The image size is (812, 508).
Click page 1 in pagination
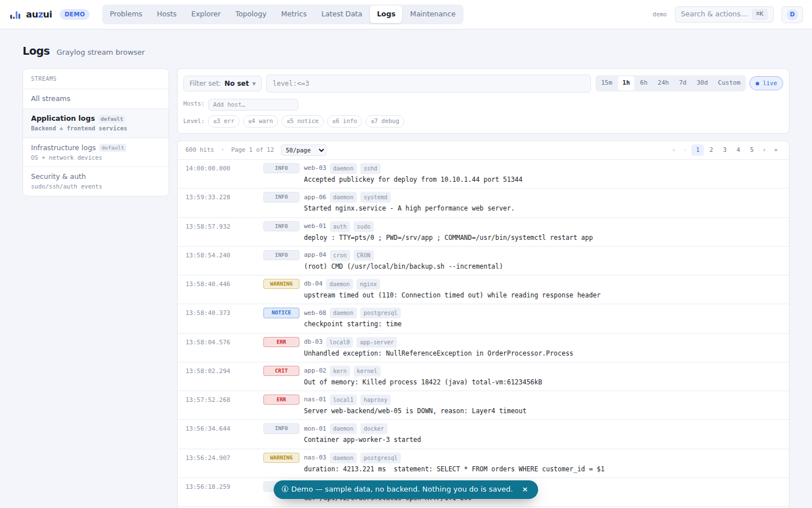[x=698, y=150]
